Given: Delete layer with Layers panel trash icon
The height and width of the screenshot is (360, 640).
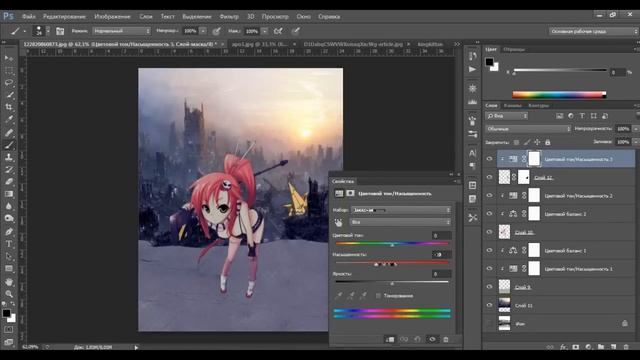Looking at the screenshot, I should (x=626, y=347).
